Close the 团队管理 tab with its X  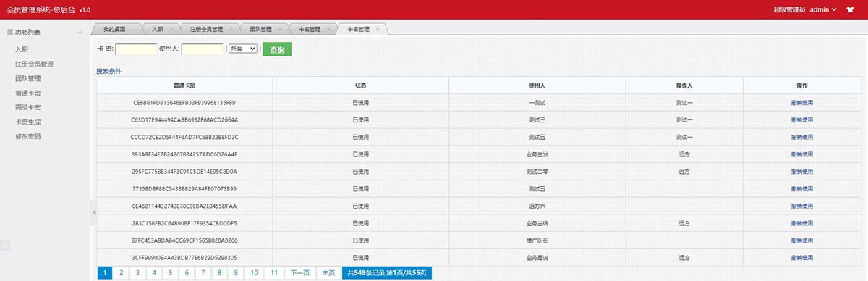279,30
